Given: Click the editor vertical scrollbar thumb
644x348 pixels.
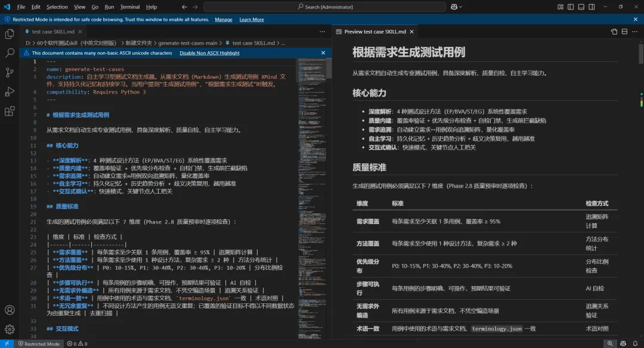Looking at the screenshot, I should [329, 68].
